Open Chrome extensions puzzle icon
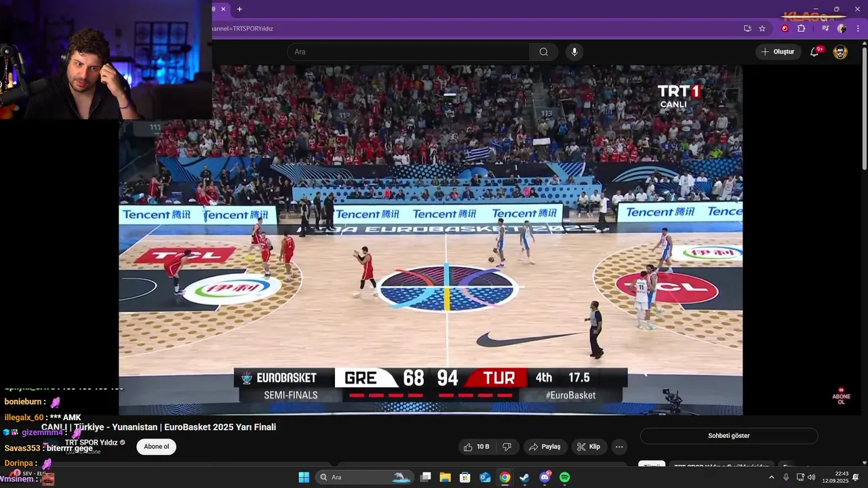 [x=802, y=28]
